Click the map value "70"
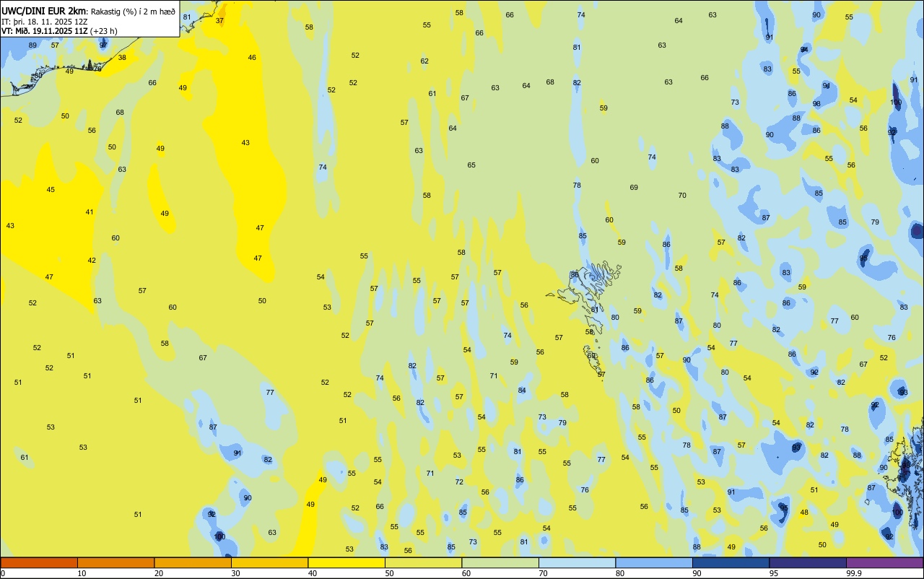This screenshot has height=579, width=924. click(682, 196)
